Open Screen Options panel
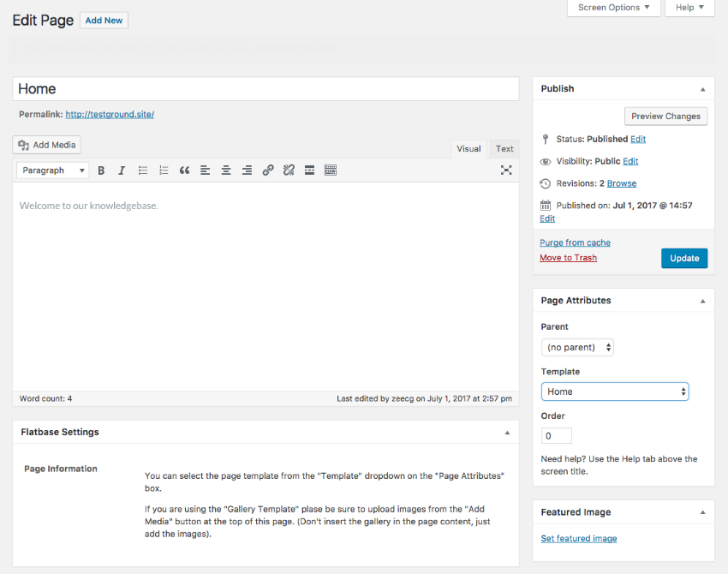This screenshot has width=728, height=574. coord(613,8)
